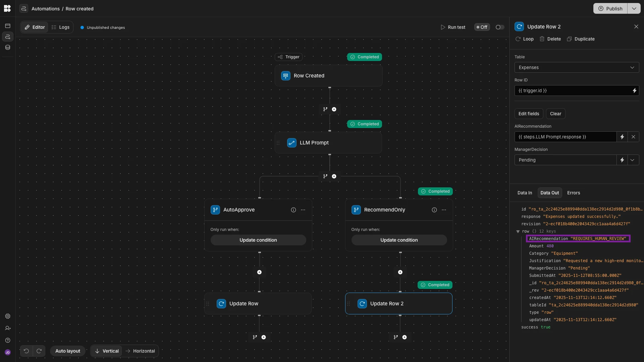Clear the AIRecommendation field with the X icon
The image size is (644, 362).
tap(634, 137)
